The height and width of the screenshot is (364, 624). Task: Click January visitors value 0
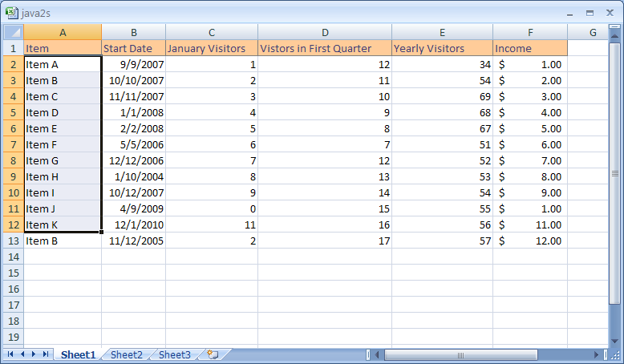[x=212, y=208]
